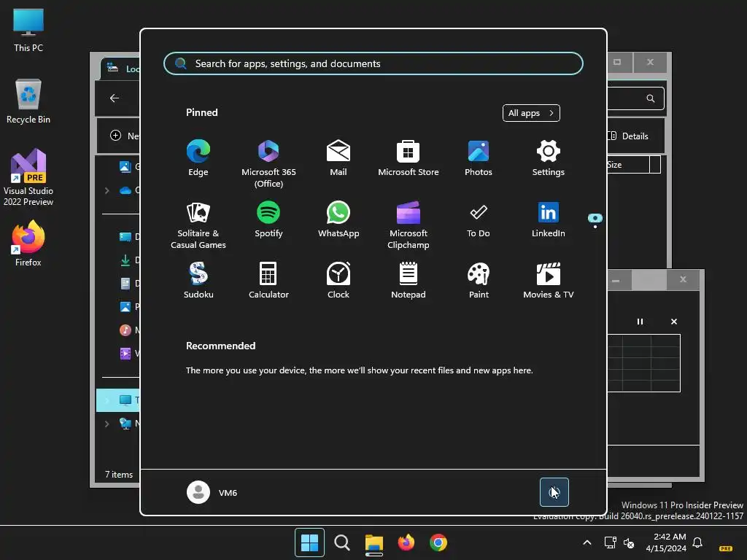Open Edge from pinned apps
The height and width of the screenshot is (560, 747).
[198, 157]
